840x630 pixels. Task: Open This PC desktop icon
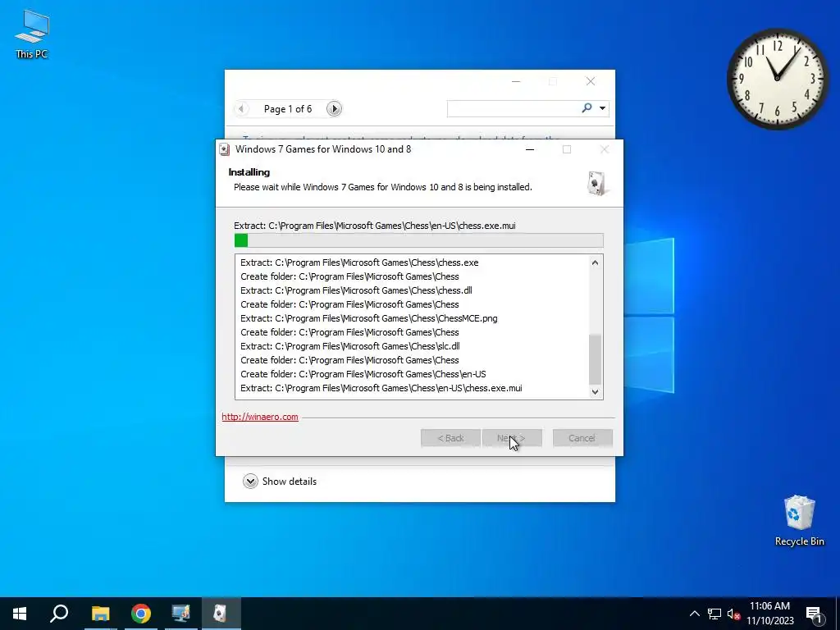click(x=32, y=34)
